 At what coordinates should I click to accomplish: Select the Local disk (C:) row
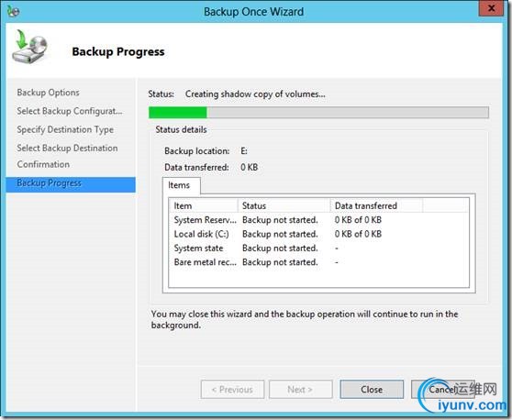318,234
